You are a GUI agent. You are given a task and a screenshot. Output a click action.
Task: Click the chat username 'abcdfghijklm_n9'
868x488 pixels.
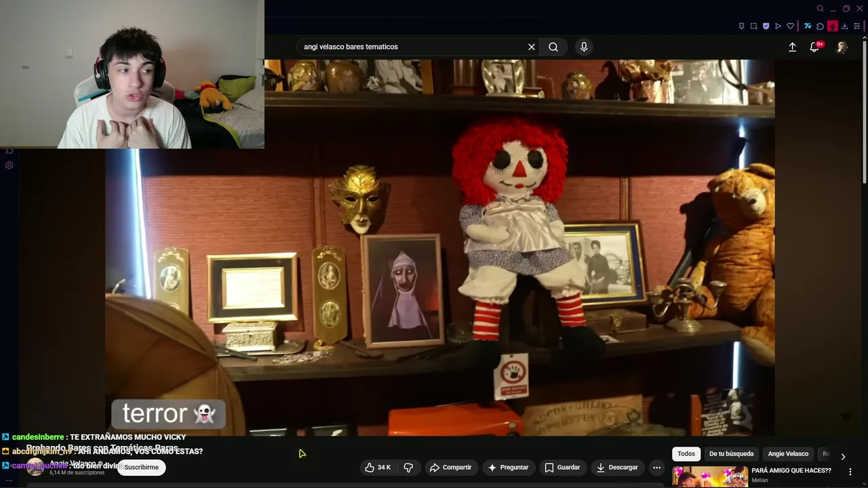41,451
